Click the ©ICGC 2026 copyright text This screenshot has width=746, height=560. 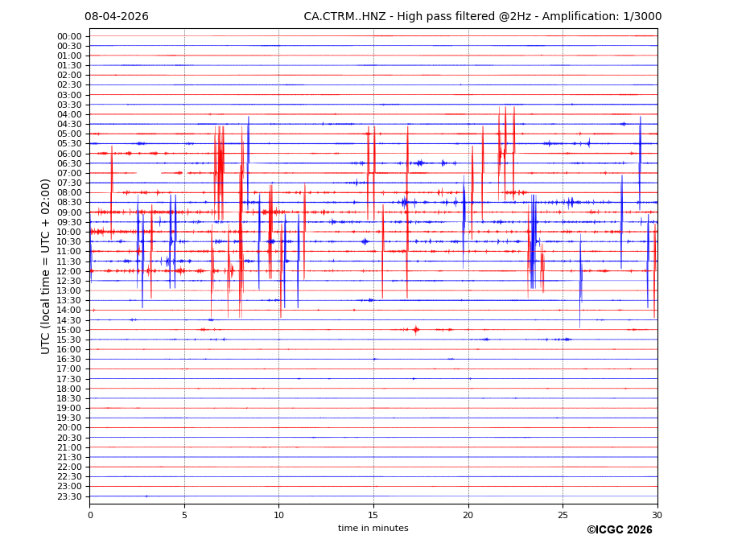coord(619,529)
